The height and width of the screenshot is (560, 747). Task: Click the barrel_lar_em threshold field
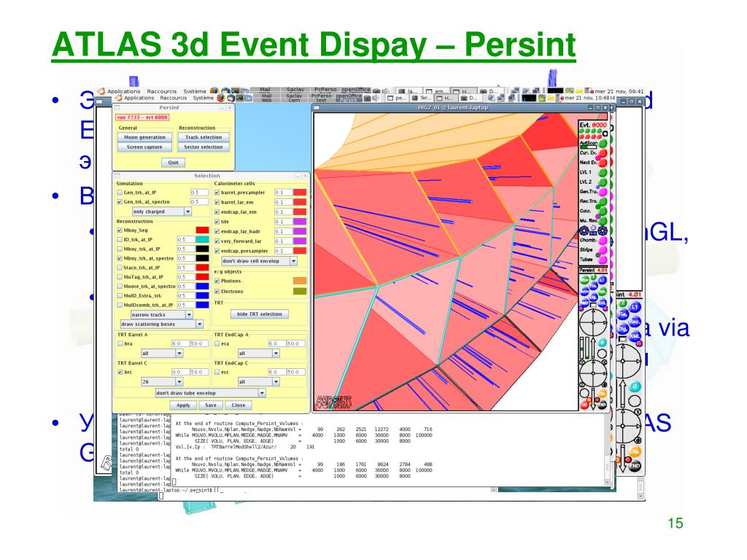[x=284, y=203]
